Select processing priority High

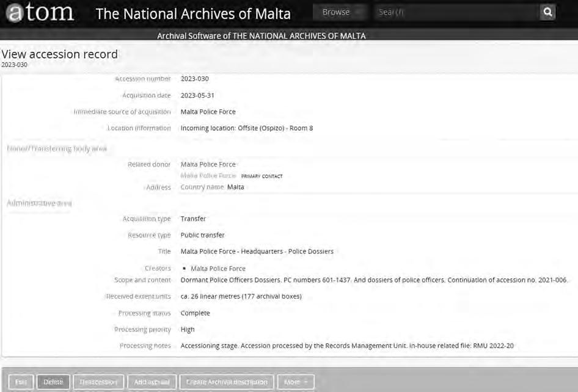click(187, 329)
